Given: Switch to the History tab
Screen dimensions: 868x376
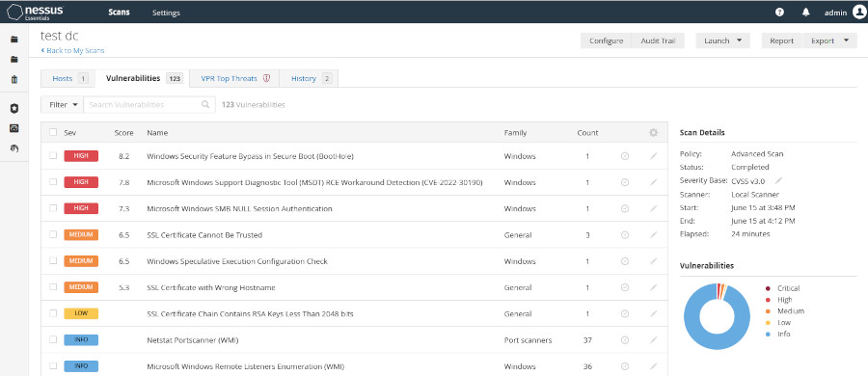Looking at the screenshot, I should (x=309, y=79).
